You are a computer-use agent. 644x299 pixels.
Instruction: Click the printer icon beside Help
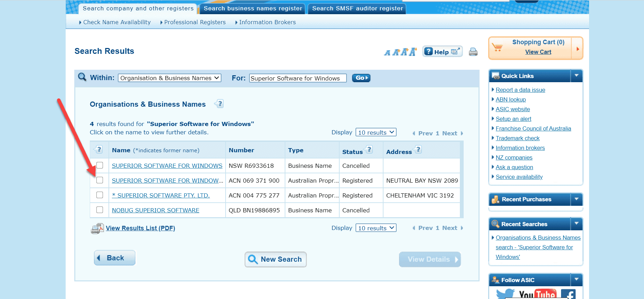click(x=473, y=52)
